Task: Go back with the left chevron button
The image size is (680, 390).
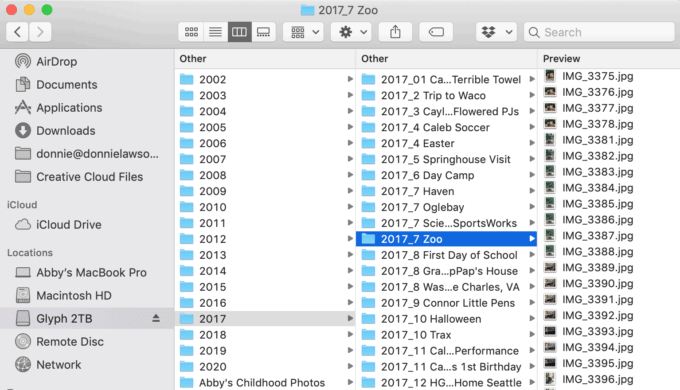Action: click(17, 32)
